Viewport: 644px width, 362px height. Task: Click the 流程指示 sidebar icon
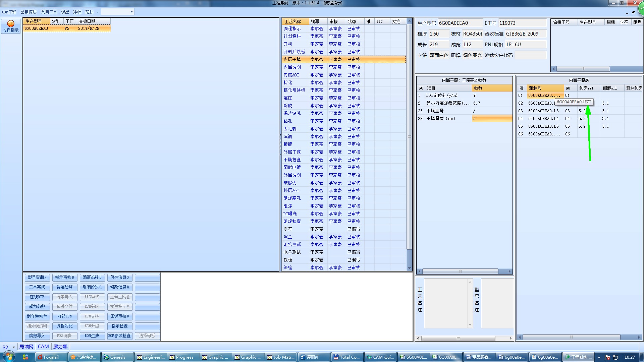tap(10, 26)
